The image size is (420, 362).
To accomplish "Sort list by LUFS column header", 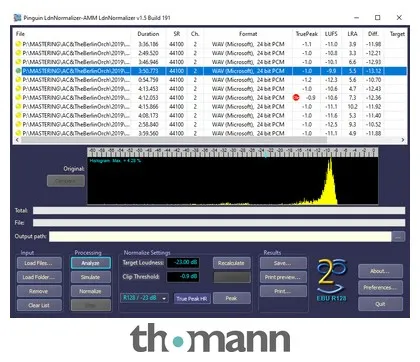I will [x=331, y=34].
